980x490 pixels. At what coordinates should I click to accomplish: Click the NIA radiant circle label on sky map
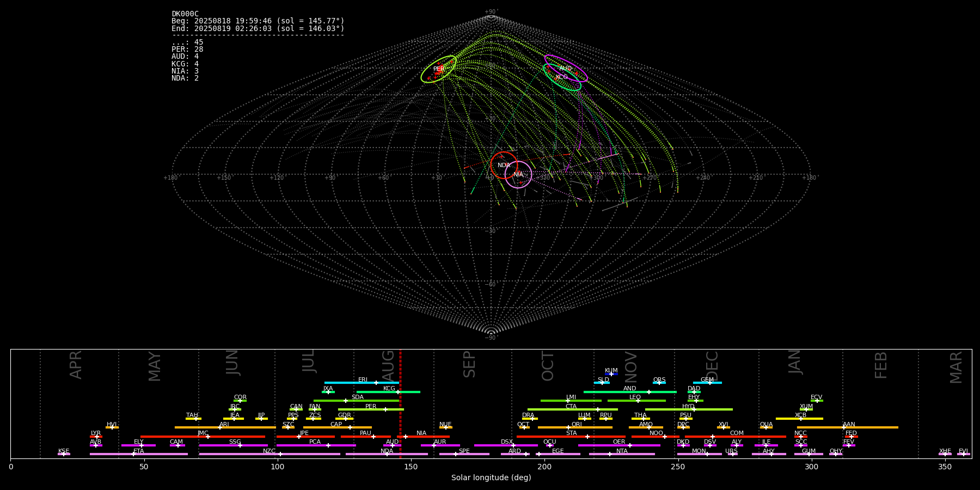(518, 175)
